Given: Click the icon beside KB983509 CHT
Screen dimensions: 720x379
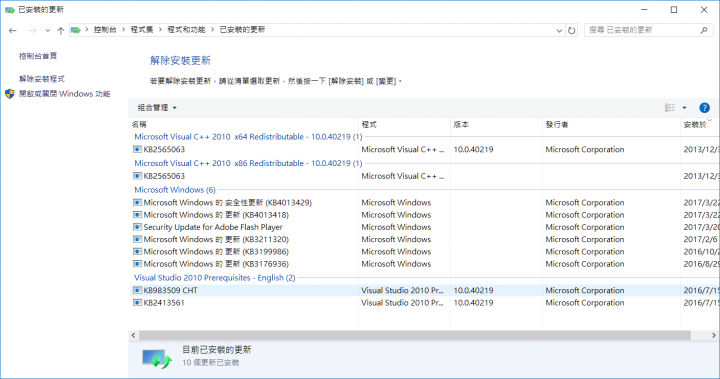Looking at the screenshot, I should pos(137,290).
